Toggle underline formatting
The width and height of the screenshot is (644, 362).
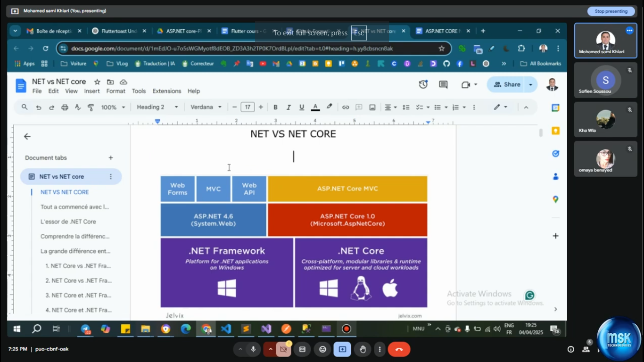click(302, 107)
